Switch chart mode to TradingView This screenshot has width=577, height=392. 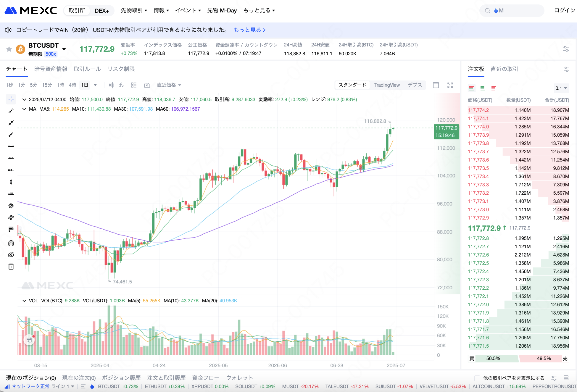point(387,85)
